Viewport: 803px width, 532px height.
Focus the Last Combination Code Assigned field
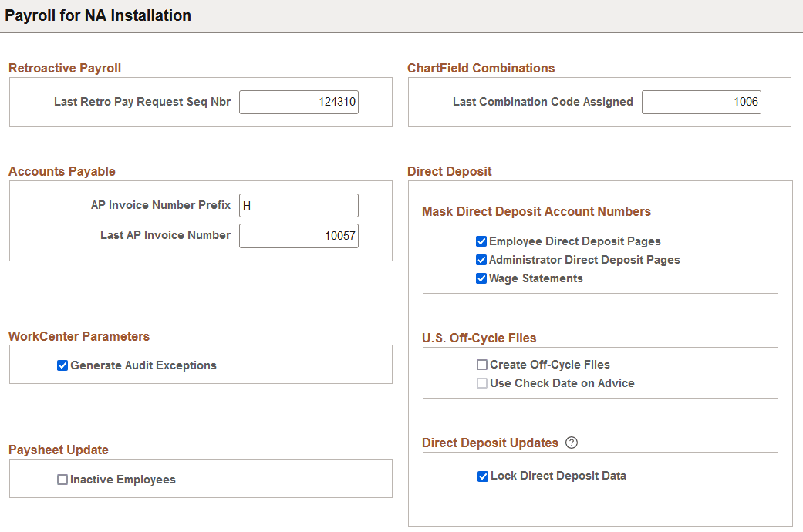coord(701,102)
